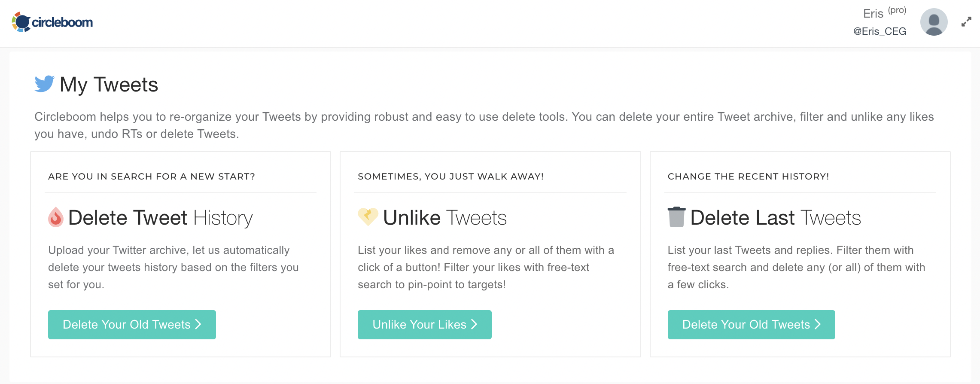Image resolution: width=980 pixels, height=384 pixels.
Task: Click the flame icon for Delete Tweet History
Action: (56, 217)
